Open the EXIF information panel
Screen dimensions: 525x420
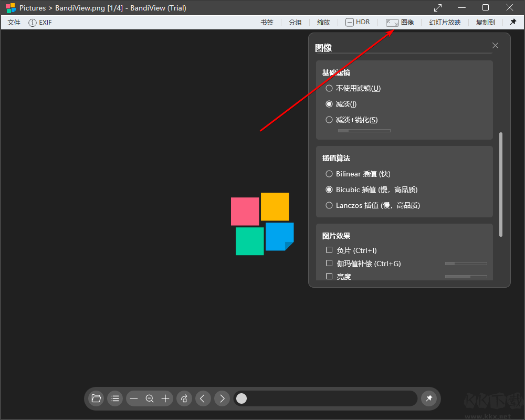pos(40,22)
